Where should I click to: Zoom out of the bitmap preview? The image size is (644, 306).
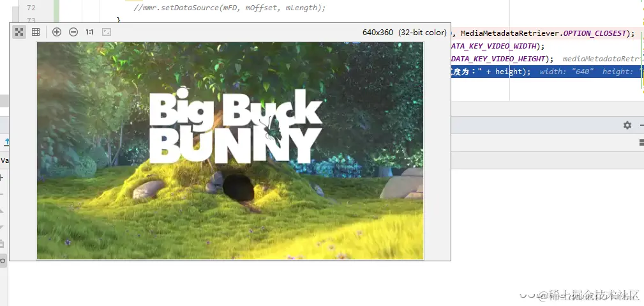tap(73, 32)
